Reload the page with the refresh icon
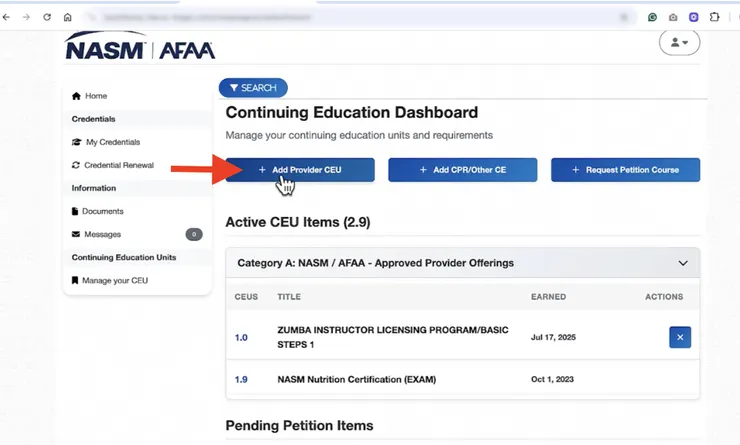740x445 pixels. coord(46,17)
